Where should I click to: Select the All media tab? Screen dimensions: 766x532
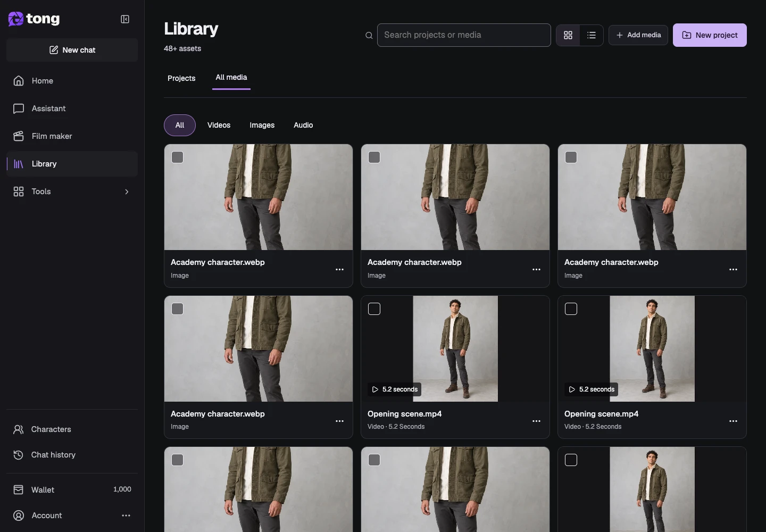(x=231, y=78)
